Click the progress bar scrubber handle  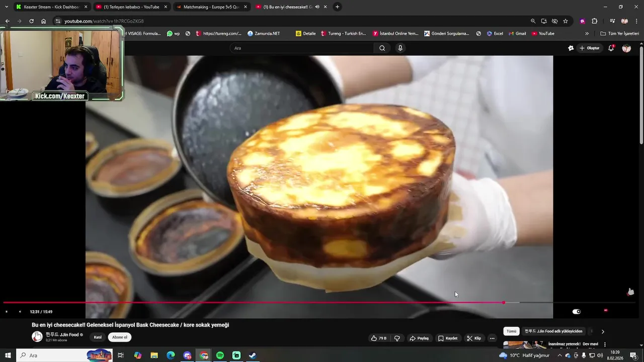[504, 303]
